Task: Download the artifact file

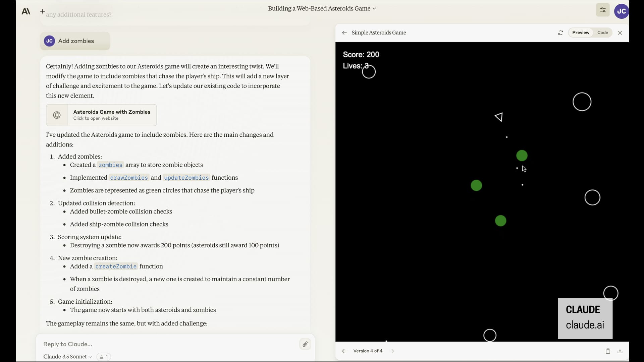Action: (x=620, y=351)
